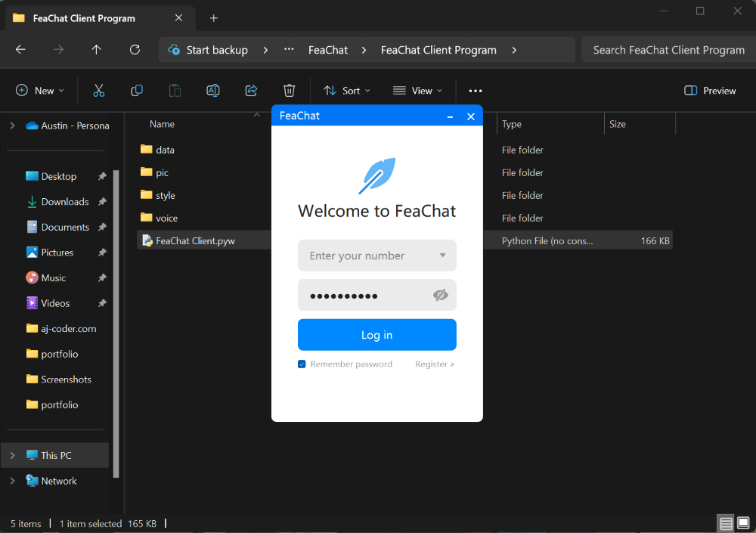Toggle the Remember password checkbox

302,364
